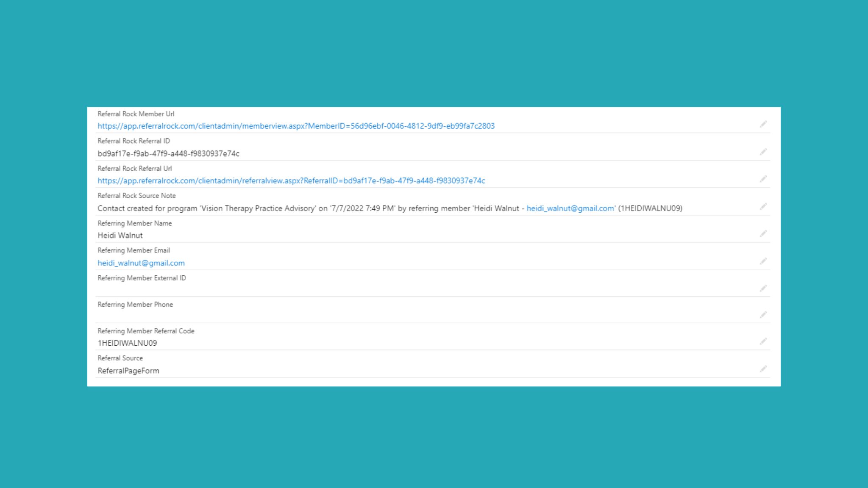The image size is (868, 488).
Task: Click edit icon for Referral Rock Member Url
Action: (764, 124)
